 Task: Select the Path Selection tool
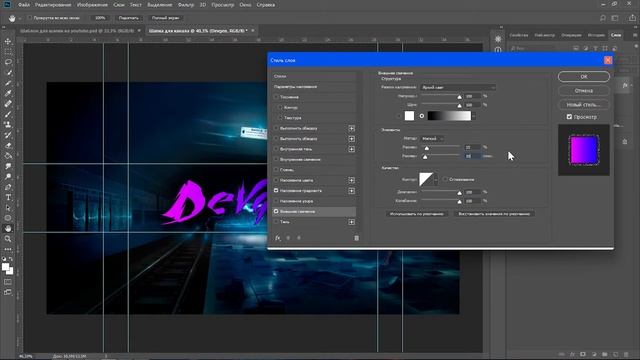pos(8,208)
